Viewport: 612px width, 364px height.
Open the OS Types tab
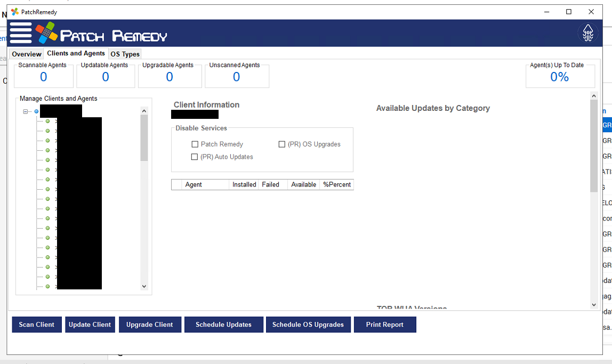coord(125,54)
